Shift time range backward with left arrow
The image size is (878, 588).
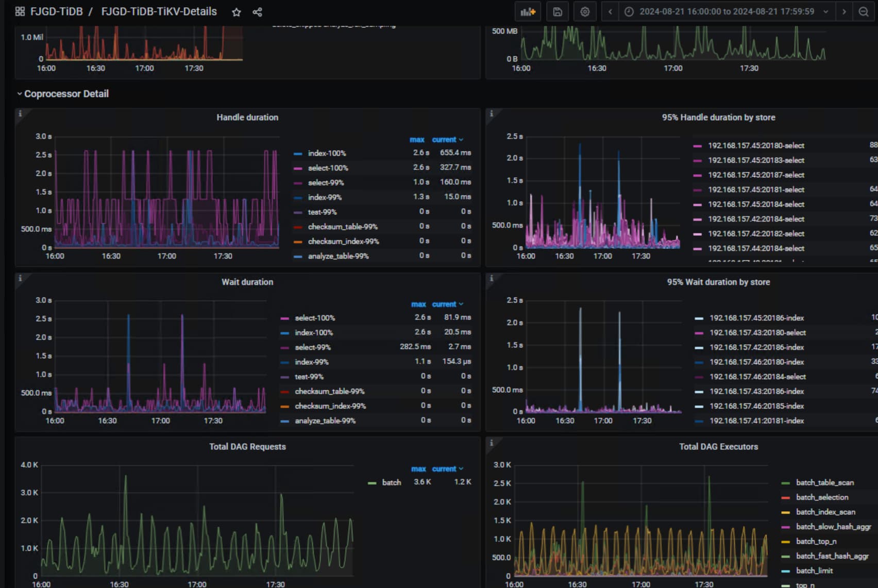(x=610, y=12)
